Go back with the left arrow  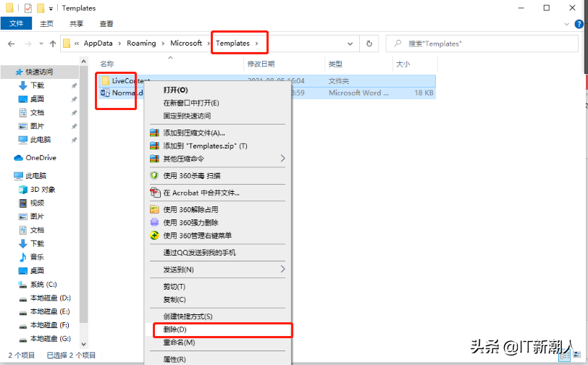(12, 43)
